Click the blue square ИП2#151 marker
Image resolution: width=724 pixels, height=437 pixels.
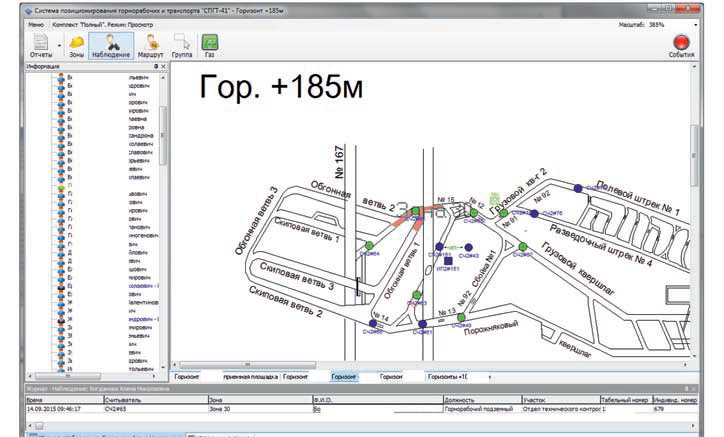point(448,261)
